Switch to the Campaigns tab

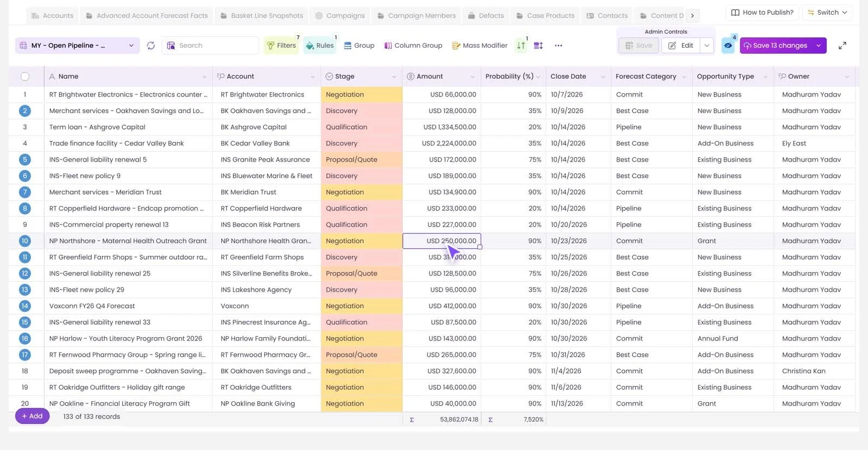coord(340,16)
